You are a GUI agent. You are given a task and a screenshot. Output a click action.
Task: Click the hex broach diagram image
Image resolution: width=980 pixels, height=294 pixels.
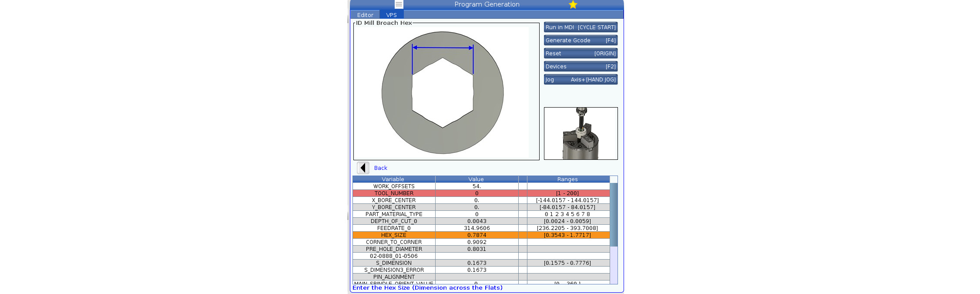point(443,93)
